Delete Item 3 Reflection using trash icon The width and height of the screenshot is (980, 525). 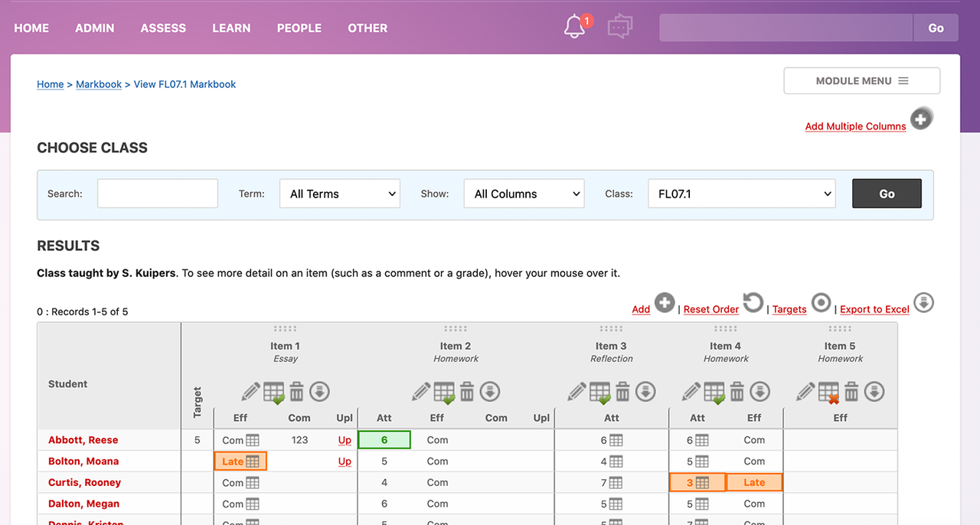tap(623, 392)
